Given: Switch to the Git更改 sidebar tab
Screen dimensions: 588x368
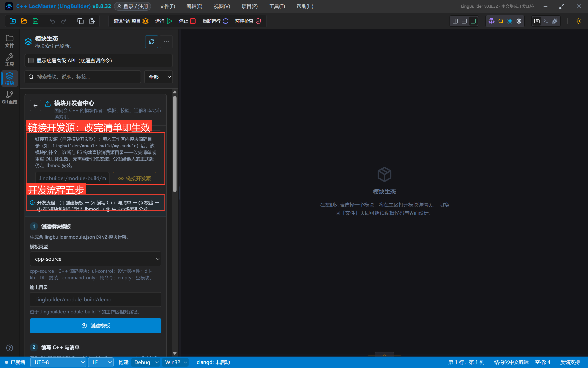Looking at the screenshot, I should 10,98.
